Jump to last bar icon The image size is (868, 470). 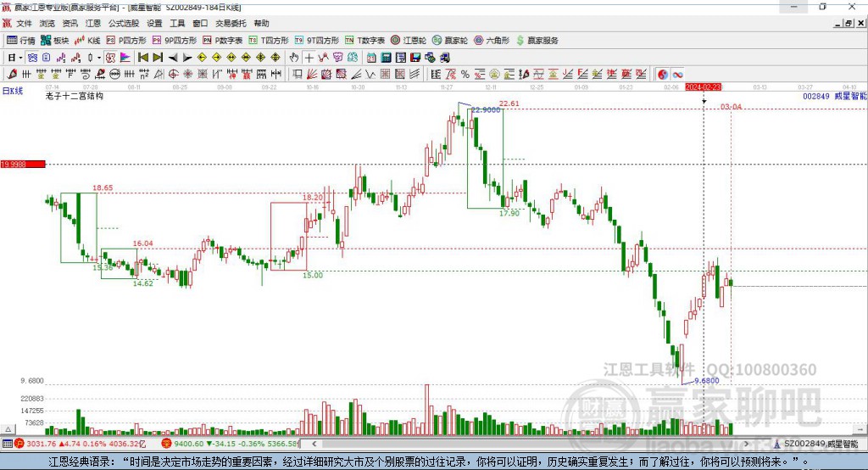[158, 58]
